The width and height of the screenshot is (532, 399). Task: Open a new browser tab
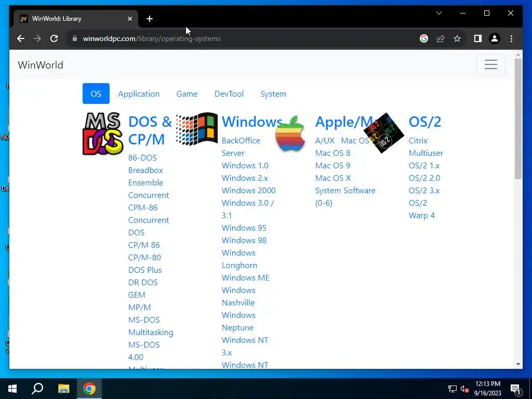point(150,19)
